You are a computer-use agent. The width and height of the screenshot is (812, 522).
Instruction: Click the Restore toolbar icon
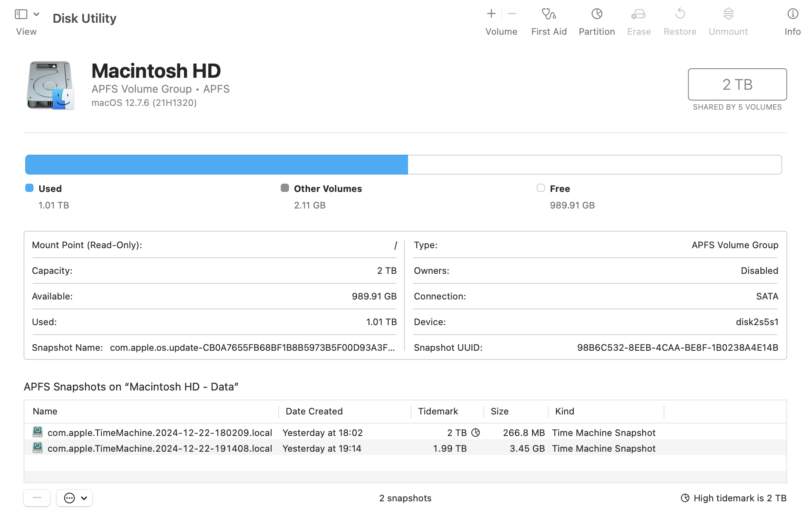point(680,14)
